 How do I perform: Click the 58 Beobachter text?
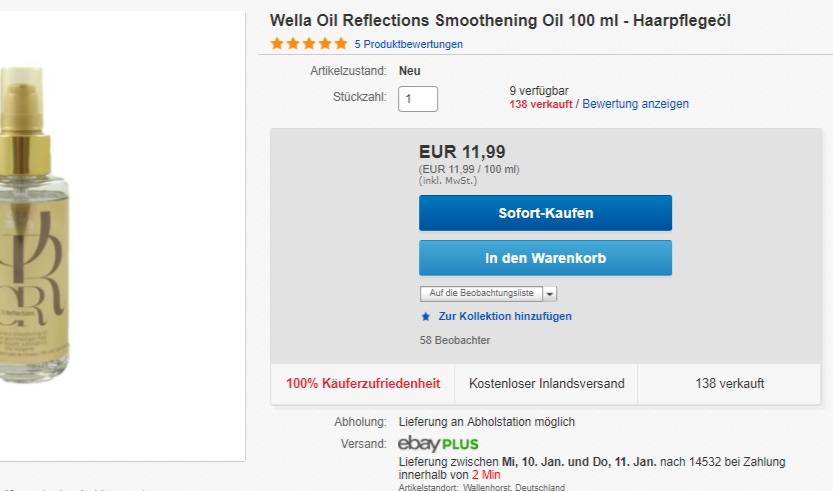(455, 341)
